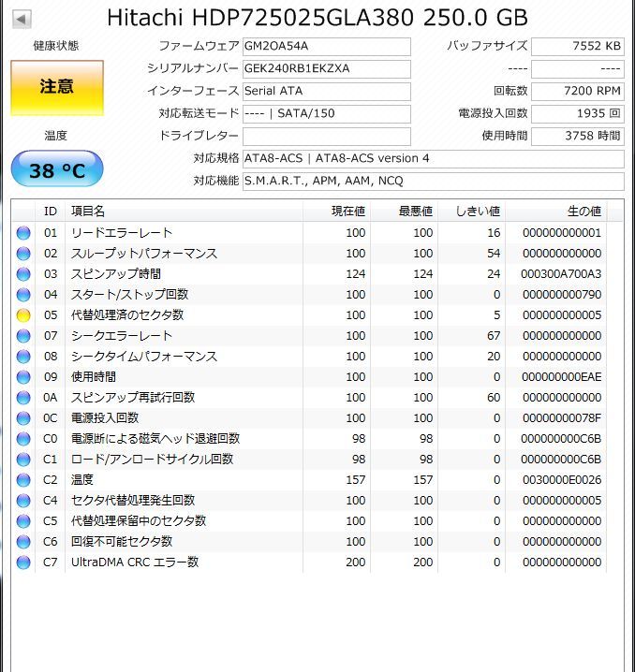Click the blue status icon for row 0C 電源投入回数
635x672 pixels.
[23, 418]
